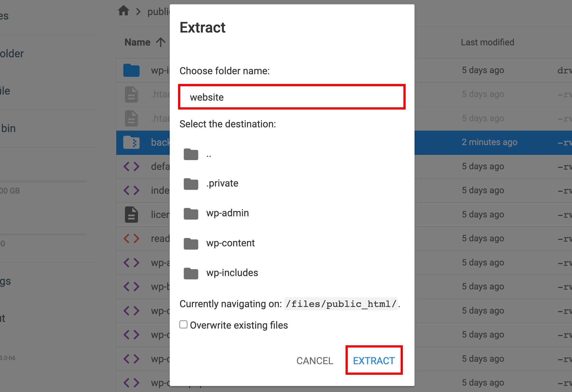Click the document icon next to the license file
The image size is (572, 392).
[131, 214]
